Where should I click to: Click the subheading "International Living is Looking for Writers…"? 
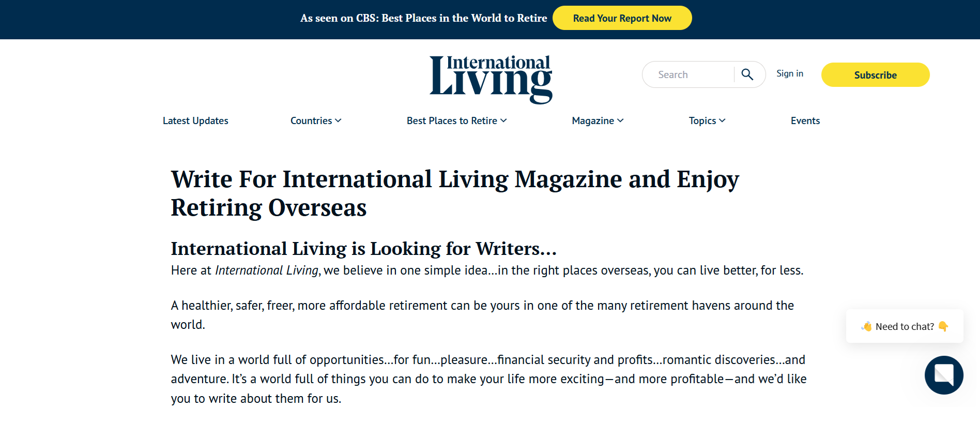coord(363,249)
